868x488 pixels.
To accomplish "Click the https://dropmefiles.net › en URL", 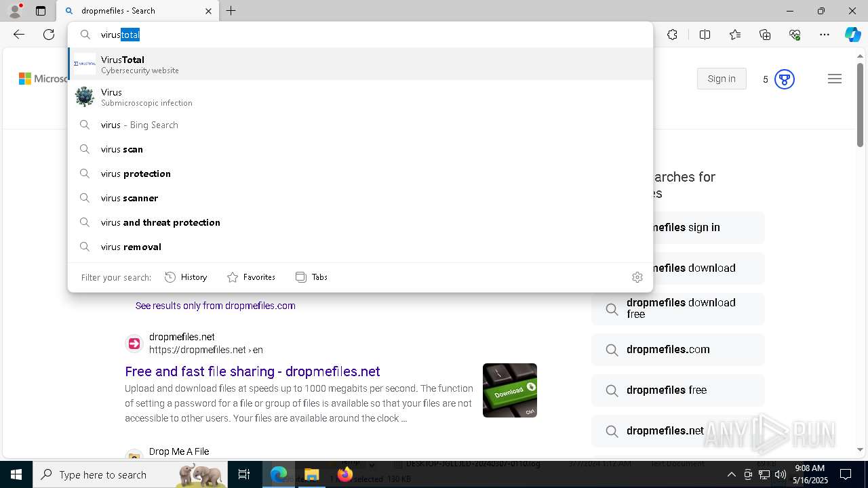I will pyautogui.click(x=206, y=350).
